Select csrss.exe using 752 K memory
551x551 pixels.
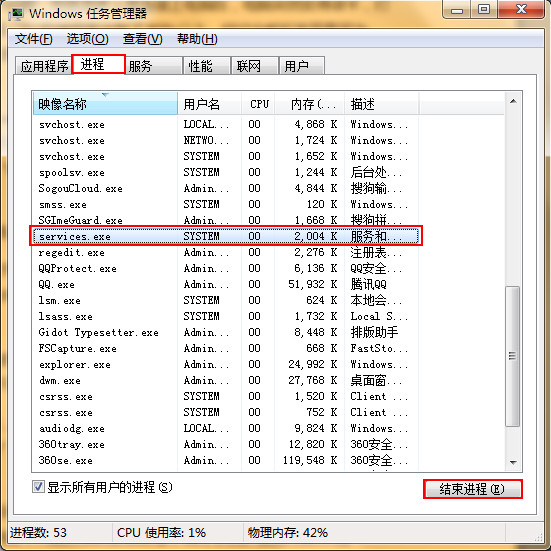point(226,412)
